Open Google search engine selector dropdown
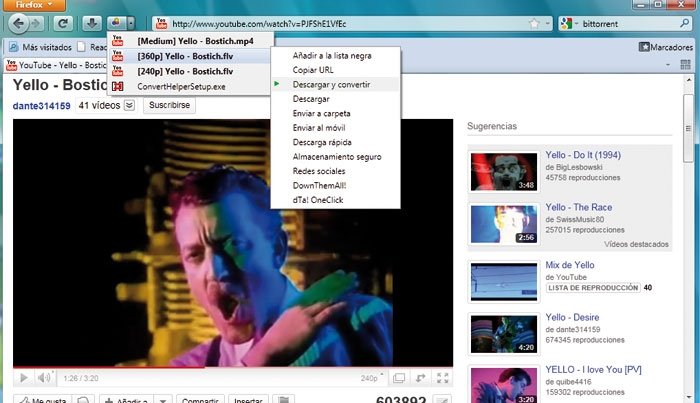 569,24
